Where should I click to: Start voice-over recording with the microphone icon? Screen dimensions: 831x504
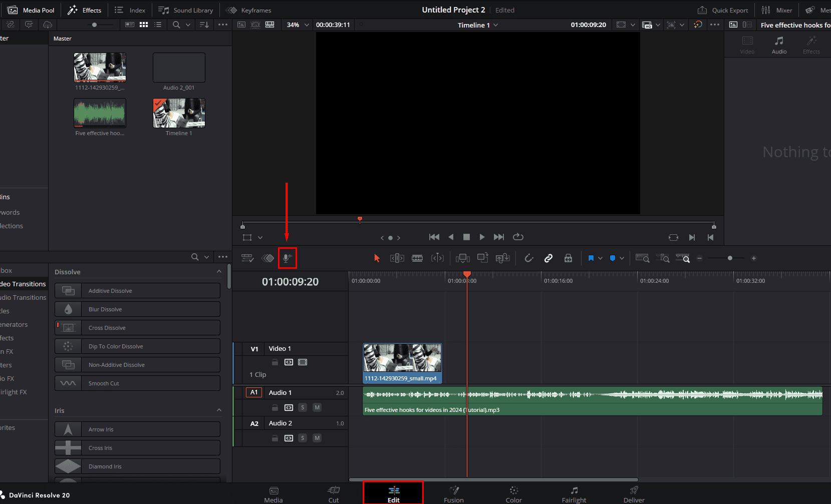287,258
